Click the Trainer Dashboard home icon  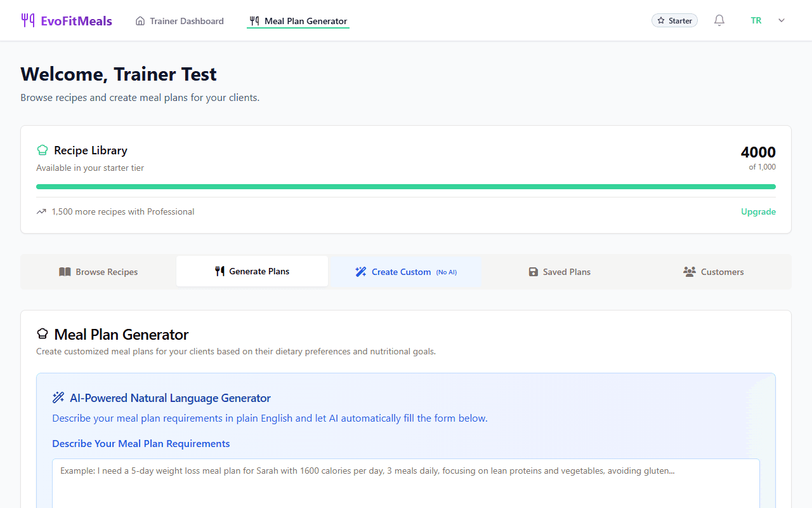click(140, 21)
